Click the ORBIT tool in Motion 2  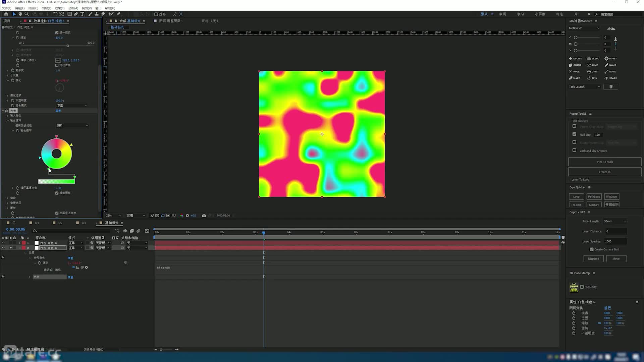pos(593,71)
